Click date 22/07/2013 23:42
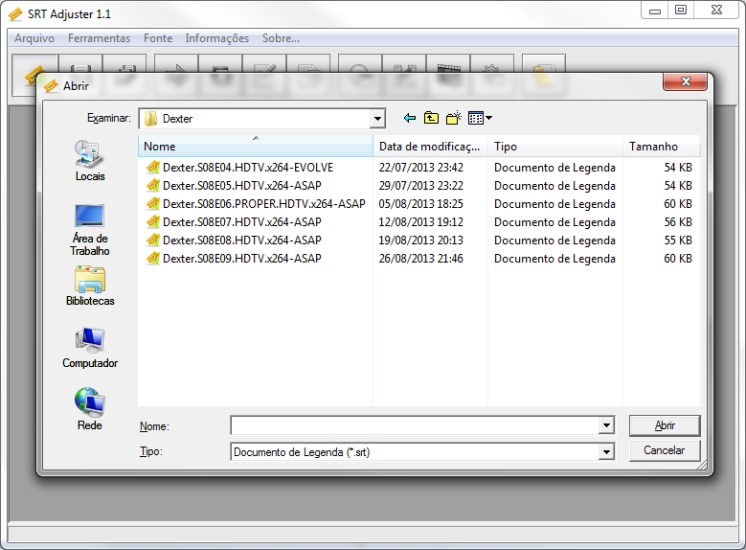The height and width of the screenshot is (550, 746). pos(421,167)
